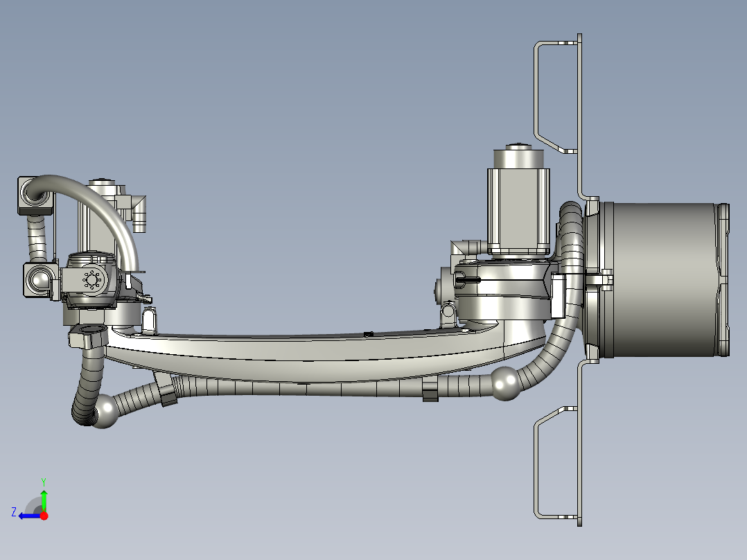Click the red origin sphere of the triad

pyautogui.click(x=44, y=516)
